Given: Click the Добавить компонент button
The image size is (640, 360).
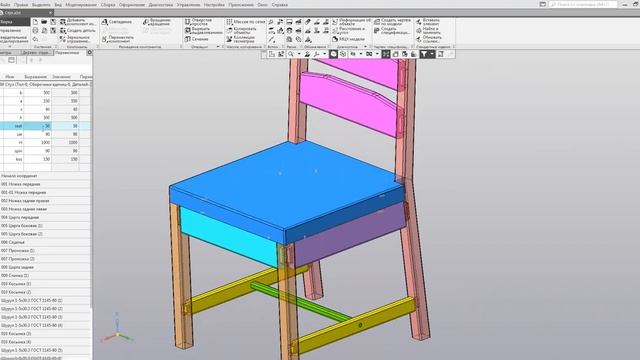Looking at the screenshot, I should tap(78, 22).
